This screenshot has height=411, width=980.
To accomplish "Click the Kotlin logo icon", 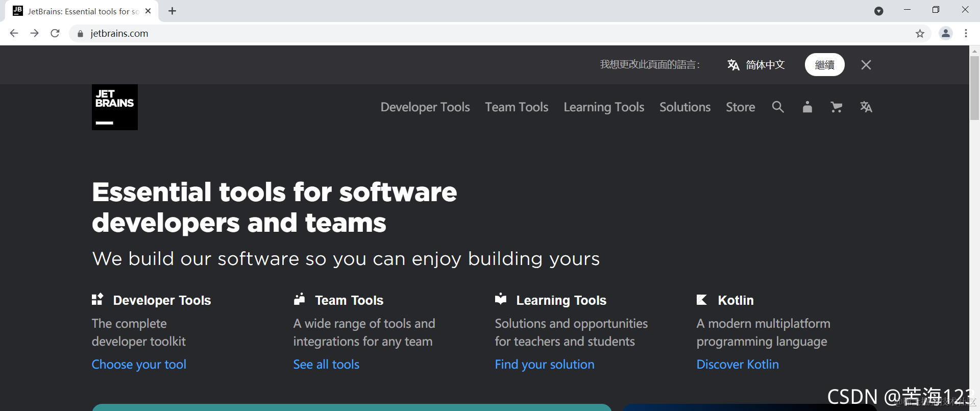I will [702, 300].
